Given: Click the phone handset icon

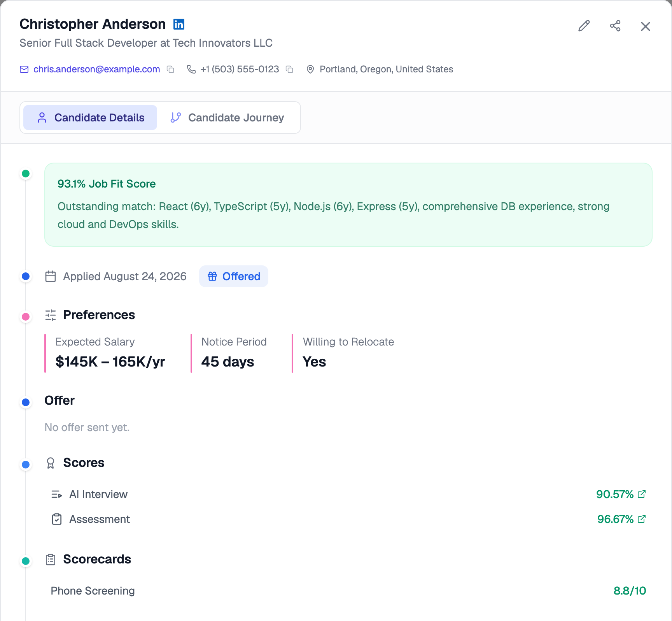Looking at the screenshot, I should (x=191, y=69).
